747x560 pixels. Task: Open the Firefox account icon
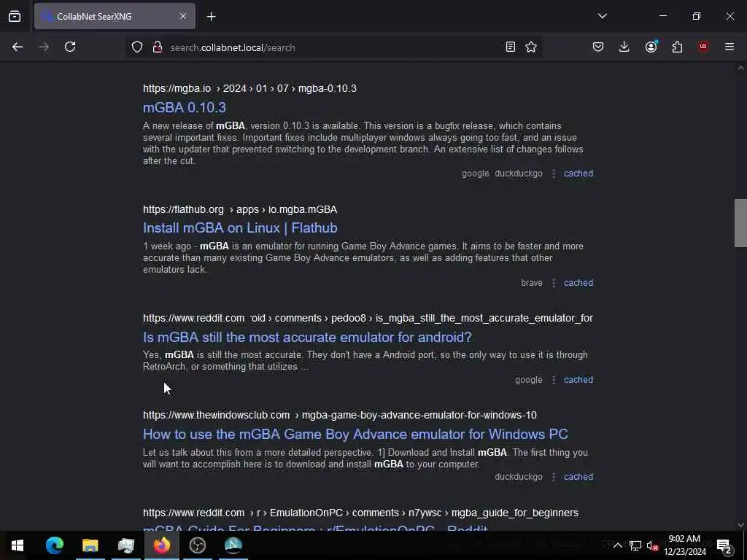(651, 47)
